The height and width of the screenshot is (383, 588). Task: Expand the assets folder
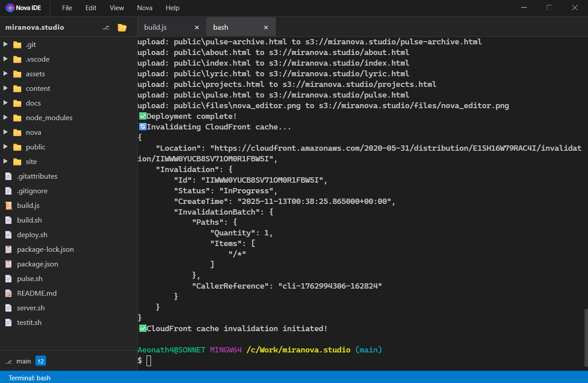click(x=5, y=74)
